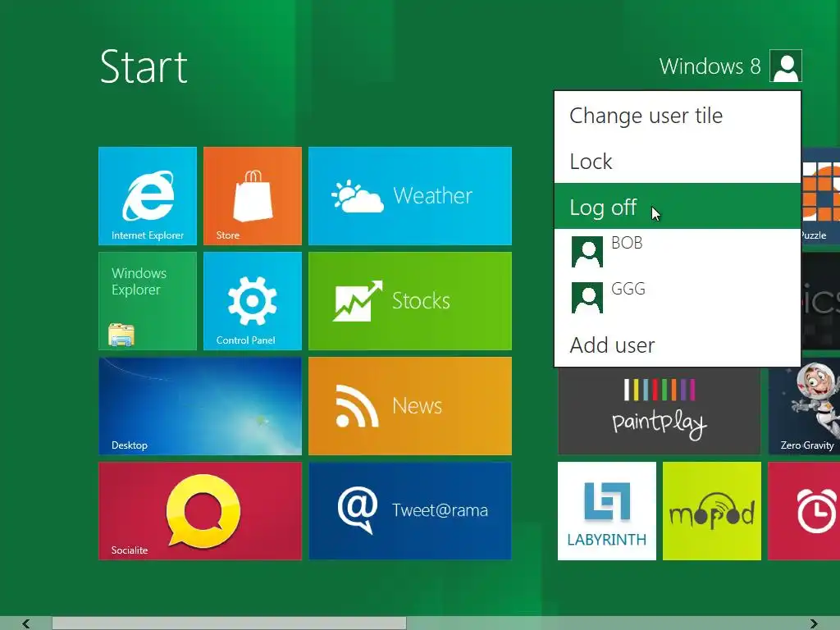
Task: Open the Puzzle tile at right edge
Action: (820, 195)
